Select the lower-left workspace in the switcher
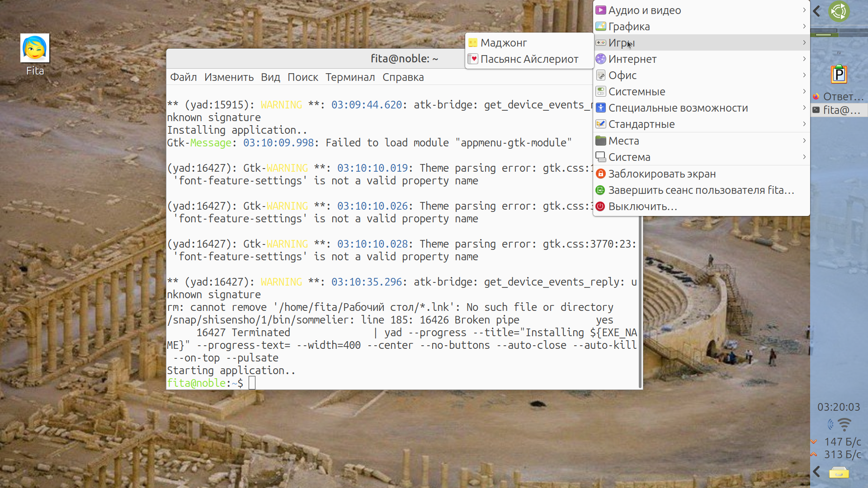The image size is (868, 488). click(824, 35)
